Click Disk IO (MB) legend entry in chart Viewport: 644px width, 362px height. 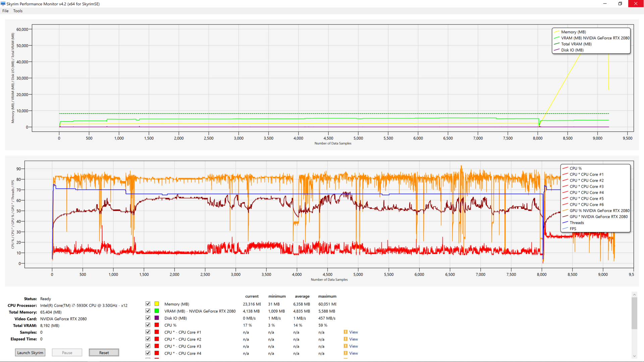pyautogui.click(x=572, y=50)
